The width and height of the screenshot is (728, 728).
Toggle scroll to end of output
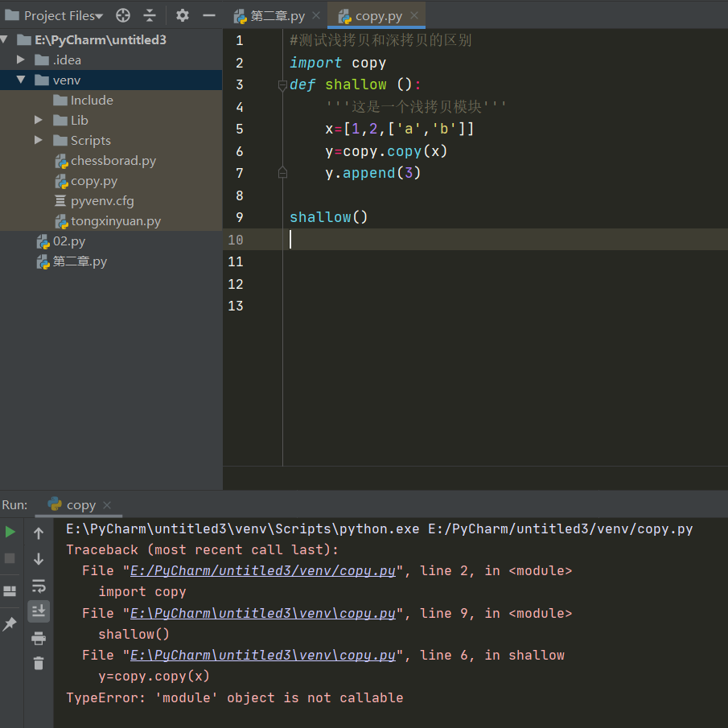click(39, 611)
